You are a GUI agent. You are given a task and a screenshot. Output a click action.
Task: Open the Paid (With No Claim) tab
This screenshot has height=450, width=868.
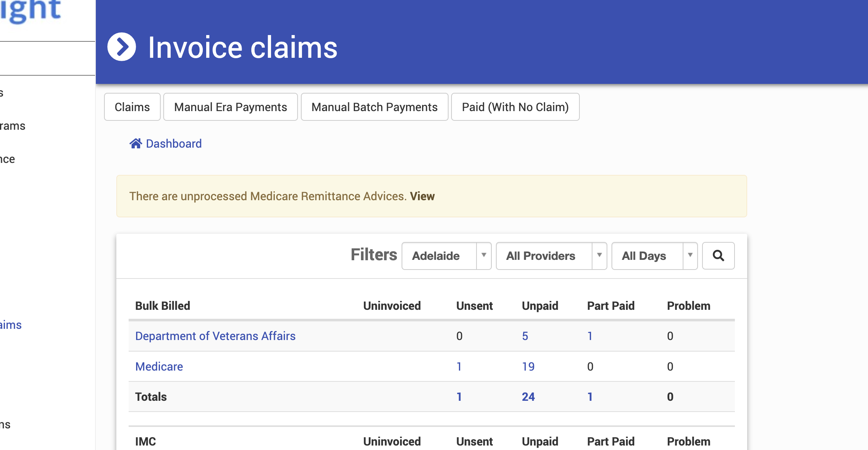coord(515,107)
